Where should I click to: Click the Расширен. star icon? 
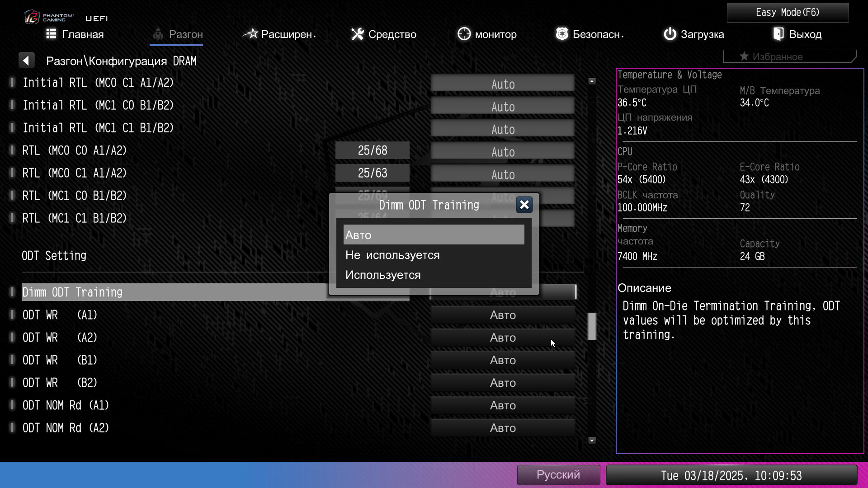click(x=250, y=34)
